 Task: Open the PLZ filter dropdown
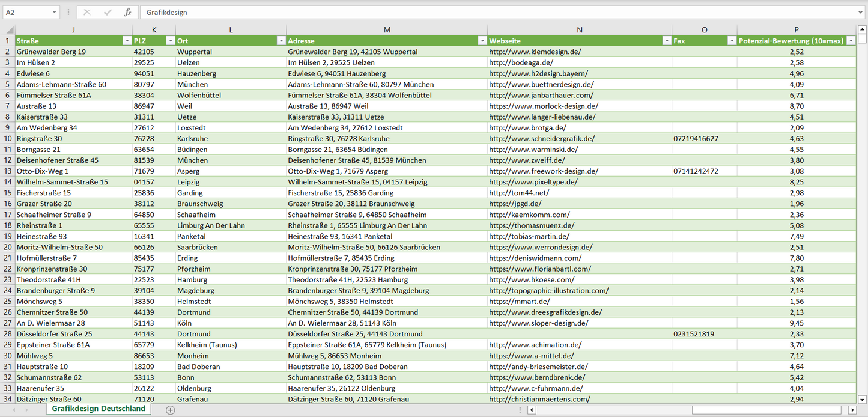[169, 41]
